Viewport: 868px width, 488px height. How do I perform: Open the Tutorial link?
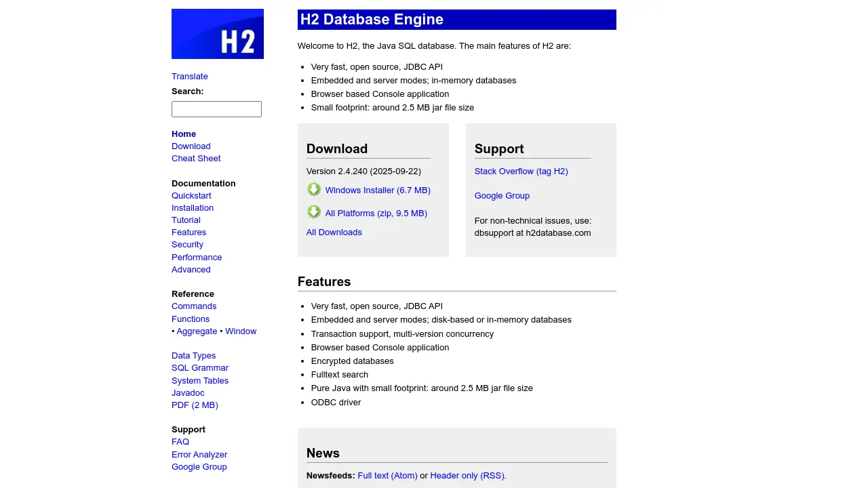[186, 220]
